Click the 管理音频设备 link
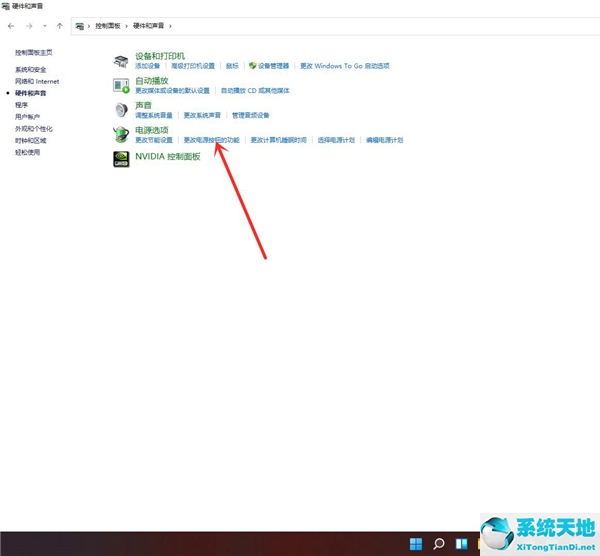The height and width of the screenshot is (556, 600). point(251,115)
